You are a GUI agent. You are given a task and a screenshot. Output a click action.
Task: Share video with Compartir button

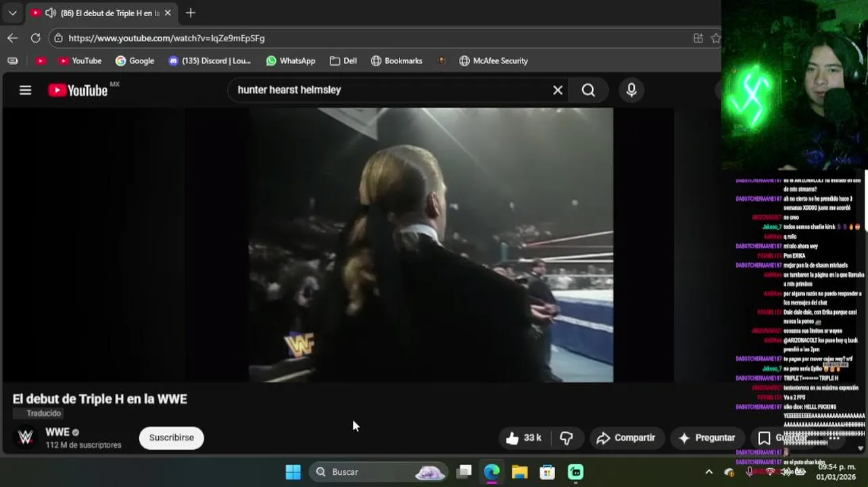626,438
